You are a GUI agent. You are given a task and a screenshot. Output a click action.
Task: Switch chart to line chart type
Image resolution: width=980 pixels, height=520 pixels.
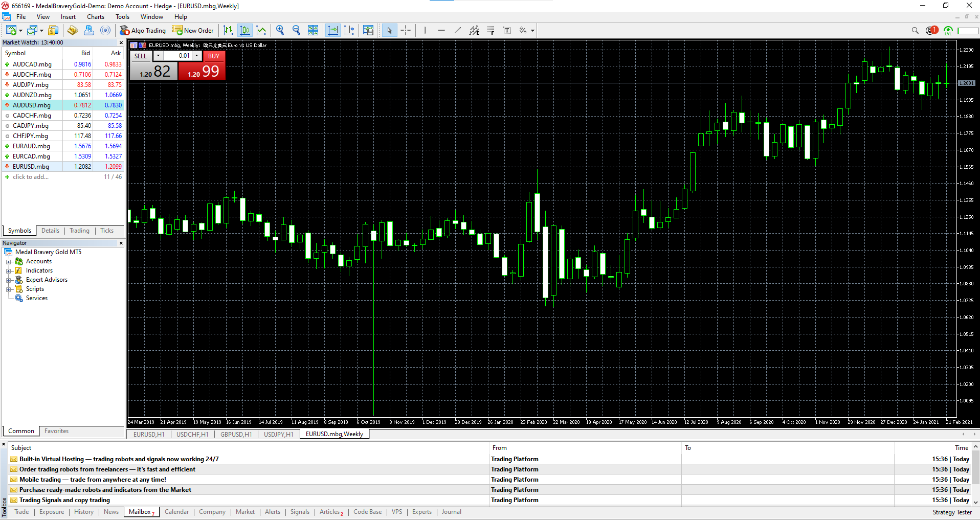[261, 30]
